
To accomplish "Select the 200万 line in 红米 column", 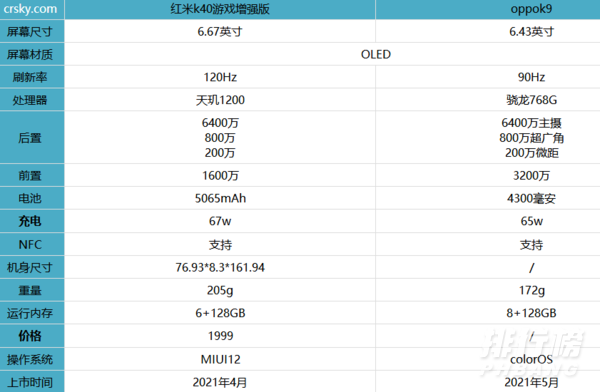I will pyautogui.click(x=220, y=153).
